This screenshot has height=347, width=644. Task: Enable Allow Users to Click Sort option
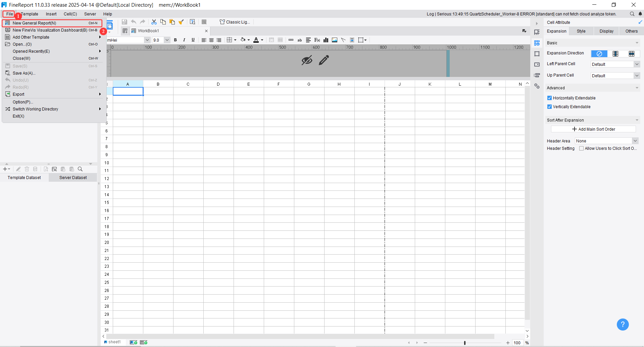(582, 148)
